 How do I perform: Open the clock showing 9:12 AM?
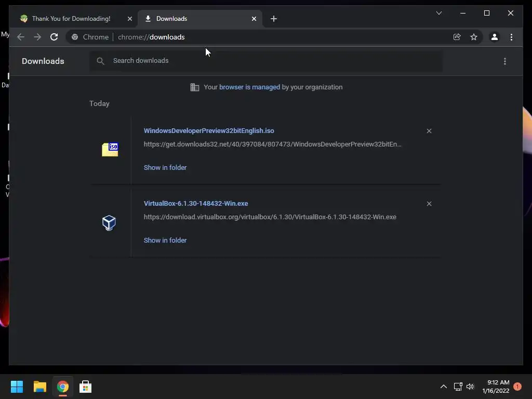pyautogui.click(x=496, y=387)
